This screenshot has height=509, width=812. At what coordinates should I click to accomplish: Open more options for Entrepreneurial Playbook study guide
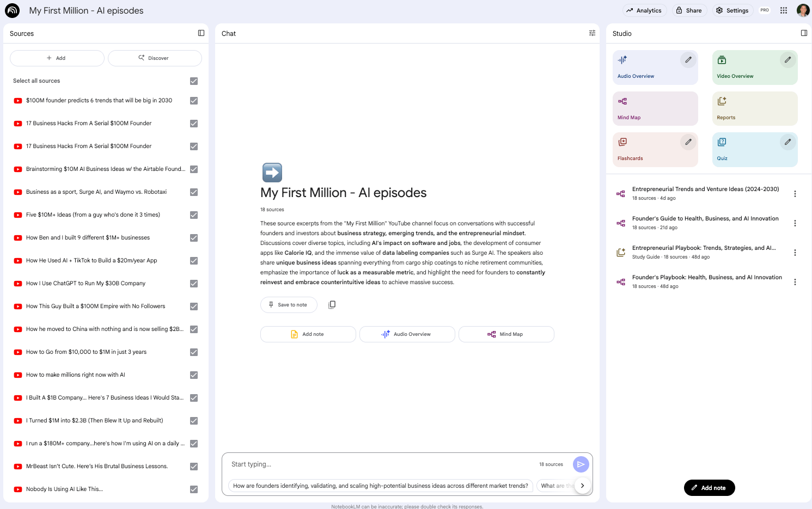[795, 253]
